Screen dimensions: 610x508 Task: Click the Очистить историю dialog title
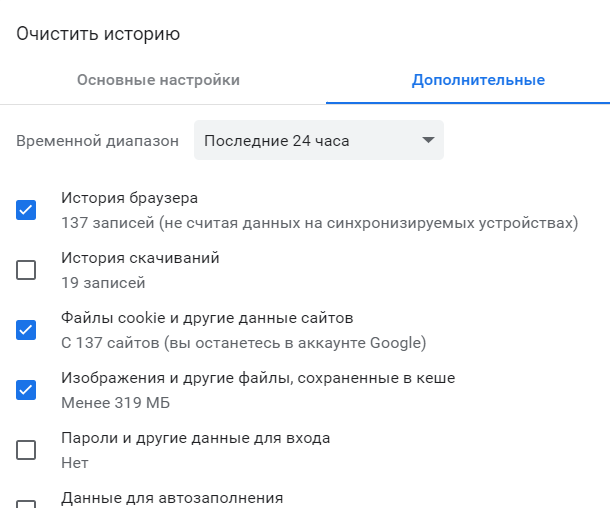[98, 34]
